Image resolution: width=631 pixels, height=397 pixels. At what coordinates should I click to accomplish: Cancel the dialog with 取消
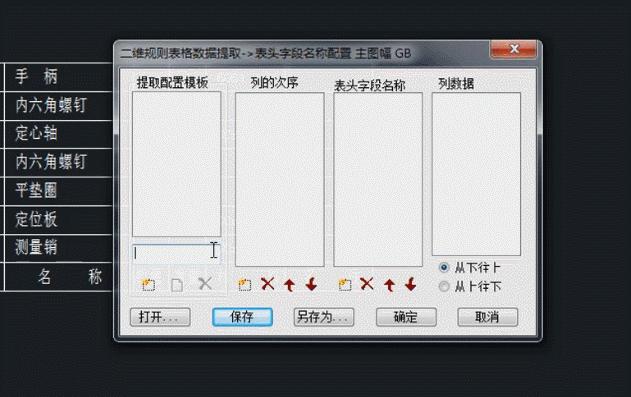[487, 317]
